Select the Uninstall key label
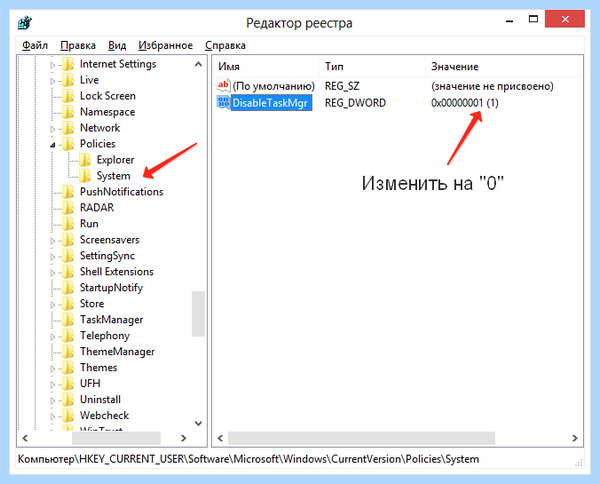The height and width of the screenshot is (484, 600). [100, 400]
